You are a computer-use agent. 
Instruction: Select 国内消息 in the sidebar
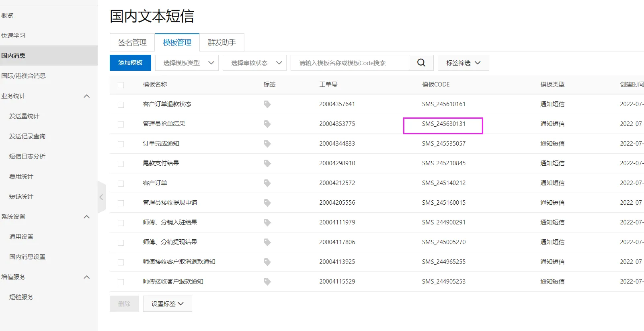click(49, 56)
